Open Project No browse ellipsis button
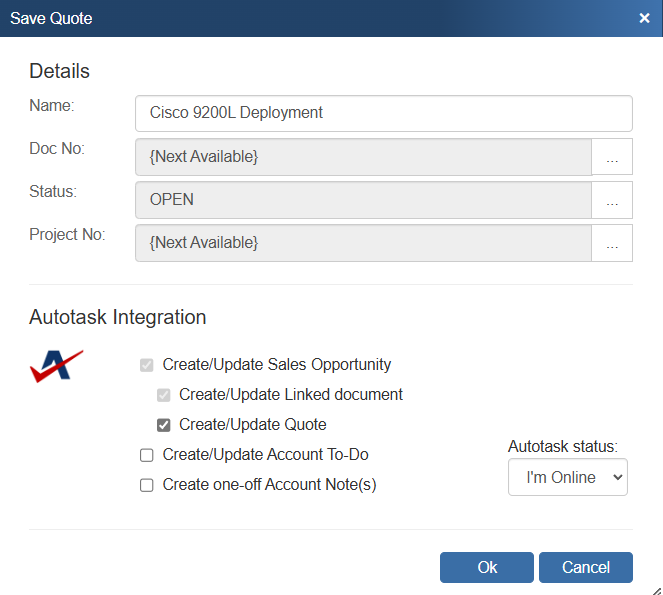663x595 pixels. (612, 243)
